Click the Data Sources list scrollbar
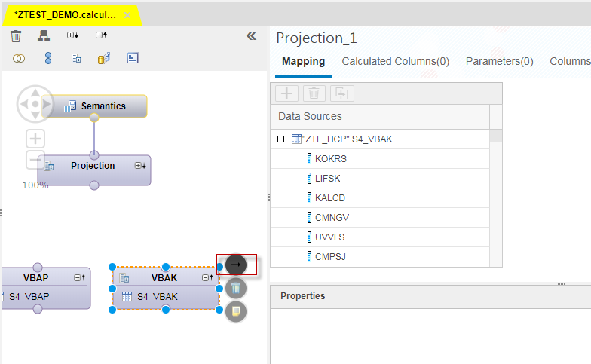The image size is (591, 364). 496,197
